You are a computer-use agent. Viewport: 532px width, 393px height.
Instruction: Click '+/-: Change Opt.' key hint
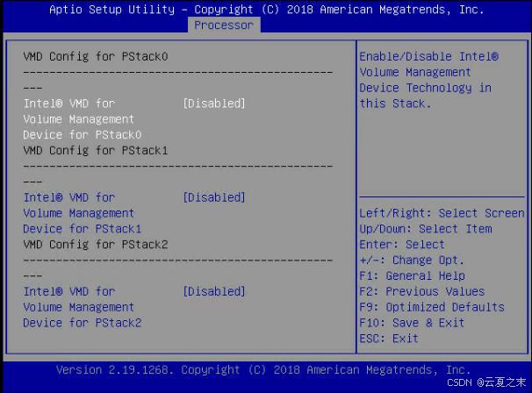click(412, 260)
